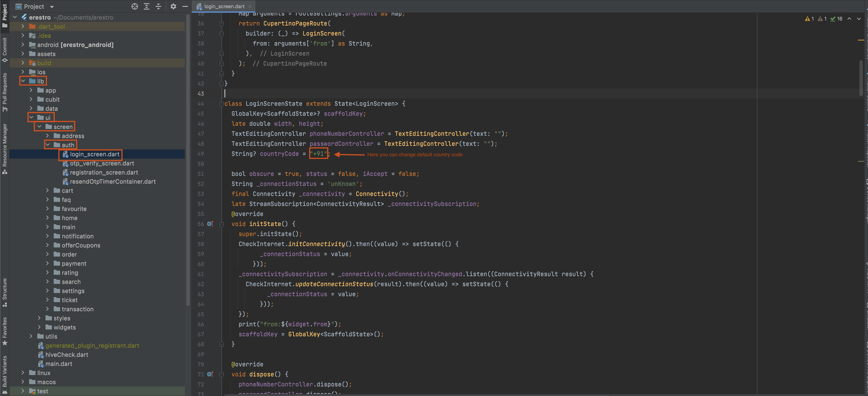Collapse the screen folder
Viewport: 868px width, 396px height.
tap(39, 126)
